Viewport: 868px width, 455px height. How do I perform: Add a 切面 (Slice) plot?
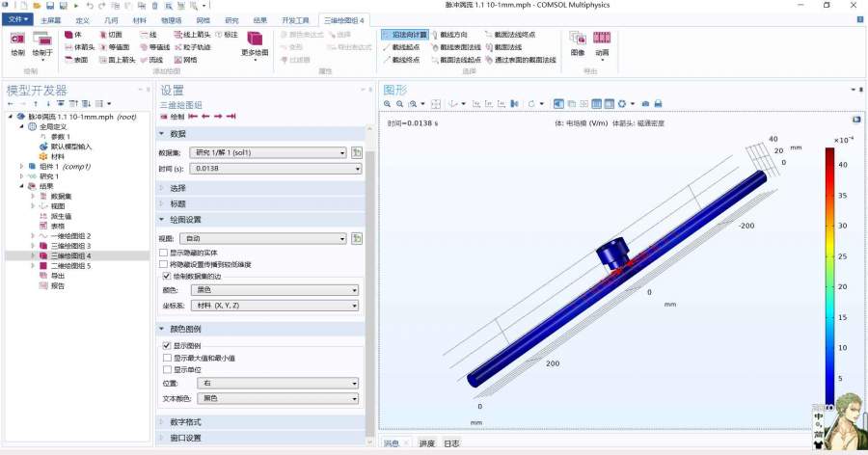[x=109, y=35]
